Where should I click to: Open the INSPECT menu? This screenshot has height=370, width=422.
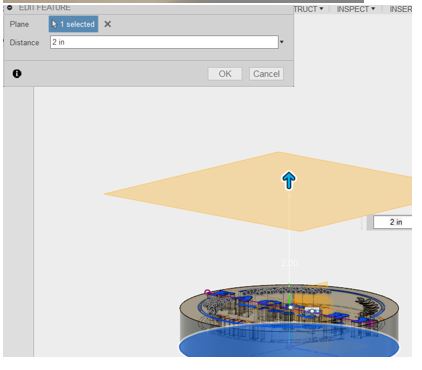coord(356,9)
